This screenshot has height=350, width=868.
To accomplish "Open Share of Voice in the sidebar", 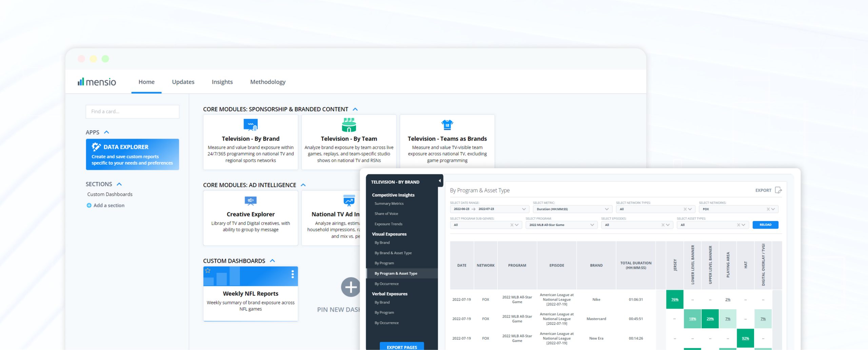I will pos(386,214).
